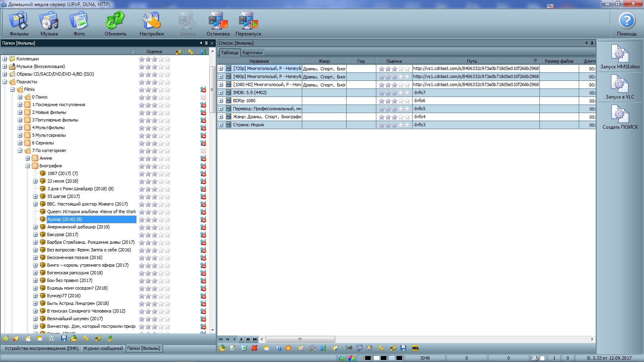Image resolution: width=644 pixels, height=362 pixels.
Task: Collapse the Биография tree node
Action: [28, 166]
